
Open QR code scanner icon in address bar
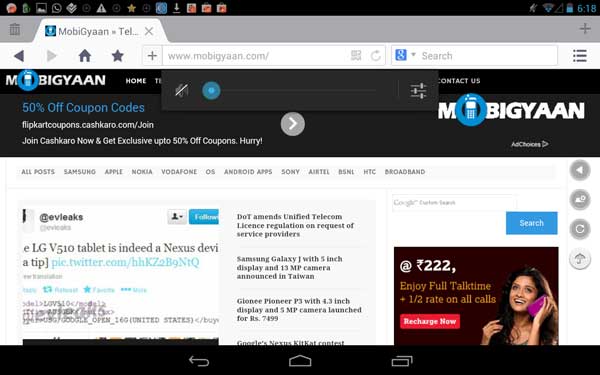click(x=356, y=56)
